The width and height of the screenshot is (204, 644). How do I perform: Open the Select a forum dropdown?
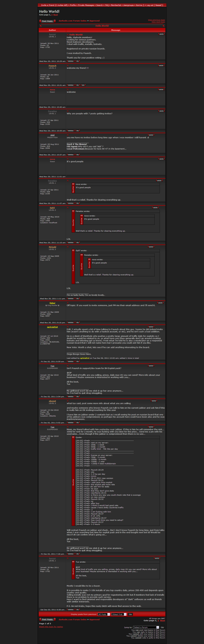coord(146,627)
